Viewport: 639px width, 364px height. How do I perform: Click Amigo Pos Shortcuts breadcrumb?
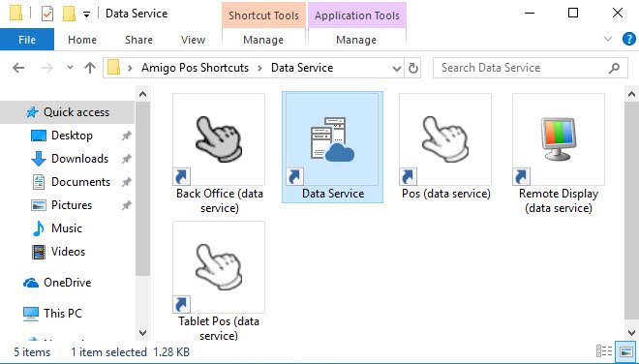[195, 68]
